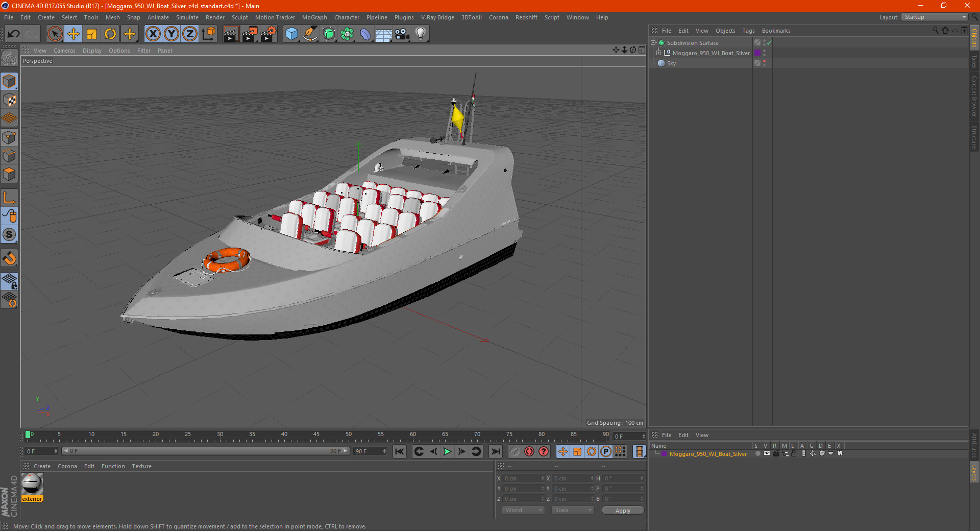Switch to Texture mode
980x531 pixels.
pyautogui.click(x=9, y=100)
